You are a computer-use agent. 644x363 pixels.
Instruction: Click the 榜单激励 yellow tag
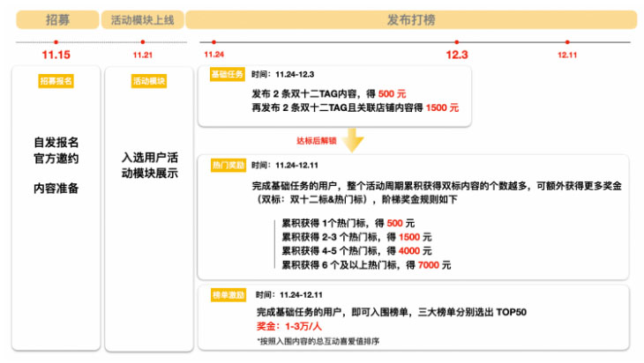228,295
